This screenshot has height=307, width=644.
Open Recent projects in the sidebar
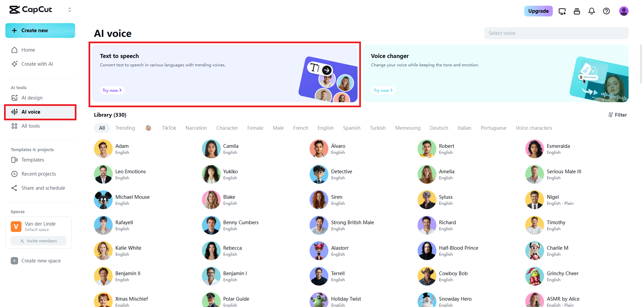click(40, 174)
